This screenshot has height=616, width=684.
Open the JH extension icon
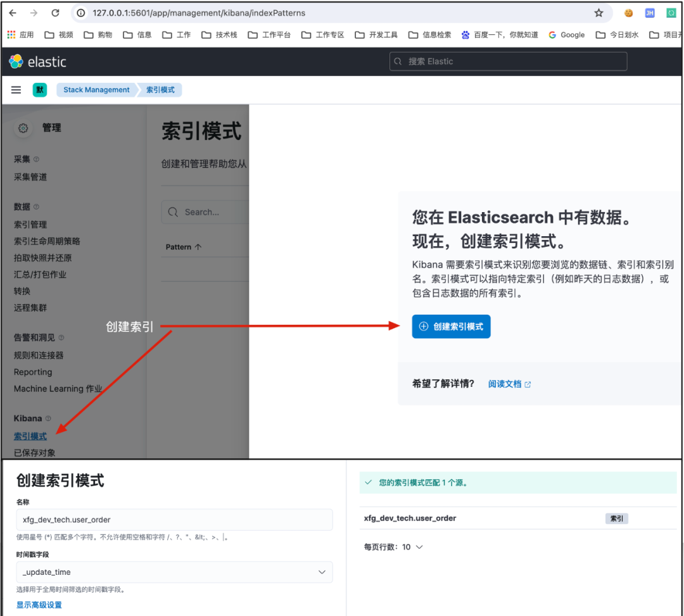pyautogui.click(x=650, y=13)
